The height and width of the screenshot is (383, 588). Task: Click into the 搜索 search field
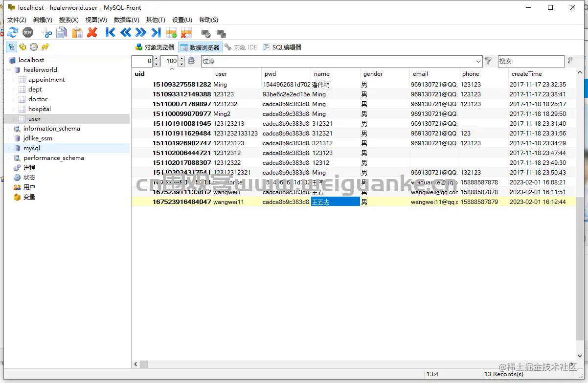tap(531, 61)
